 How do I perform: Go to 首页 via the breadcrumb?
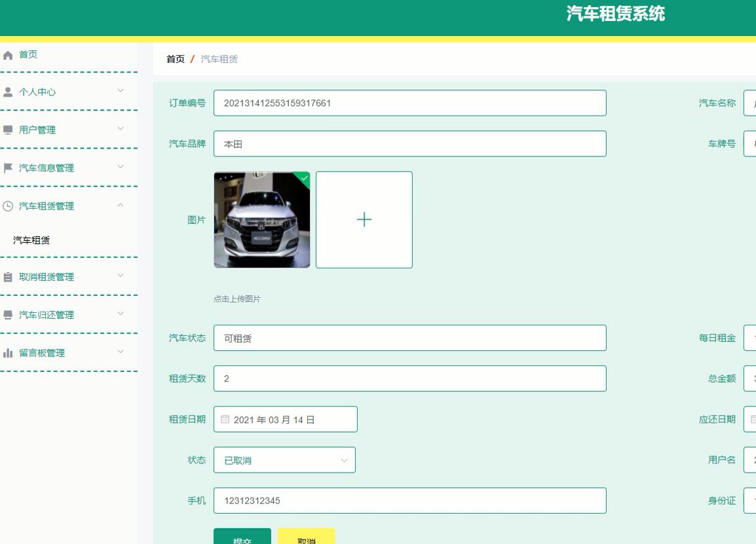point(176,59)
